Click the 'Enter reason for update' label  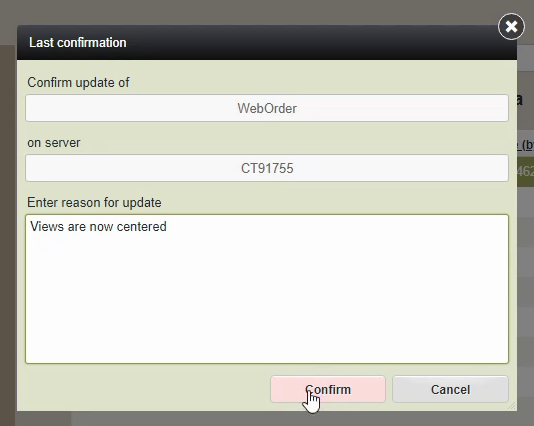click(x=94, y=203)
